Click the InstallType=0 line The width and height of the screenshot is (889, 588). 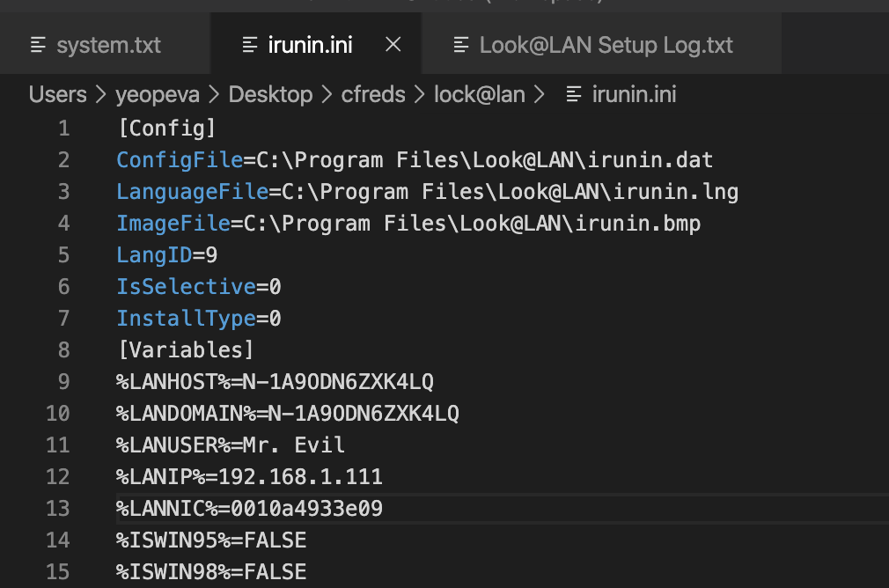[199, 318]
